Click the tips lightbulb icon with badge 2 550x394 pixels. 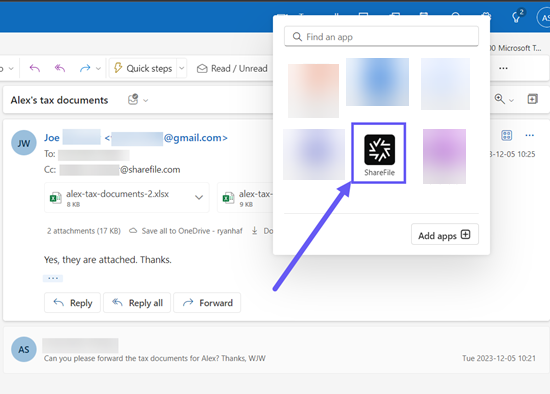(517, 16)
